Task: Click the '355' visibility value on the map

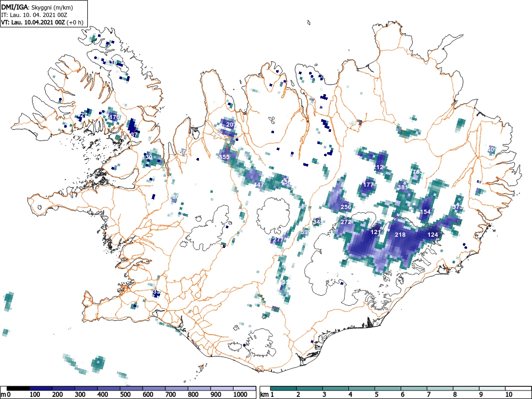Action: tap(225, 157)
